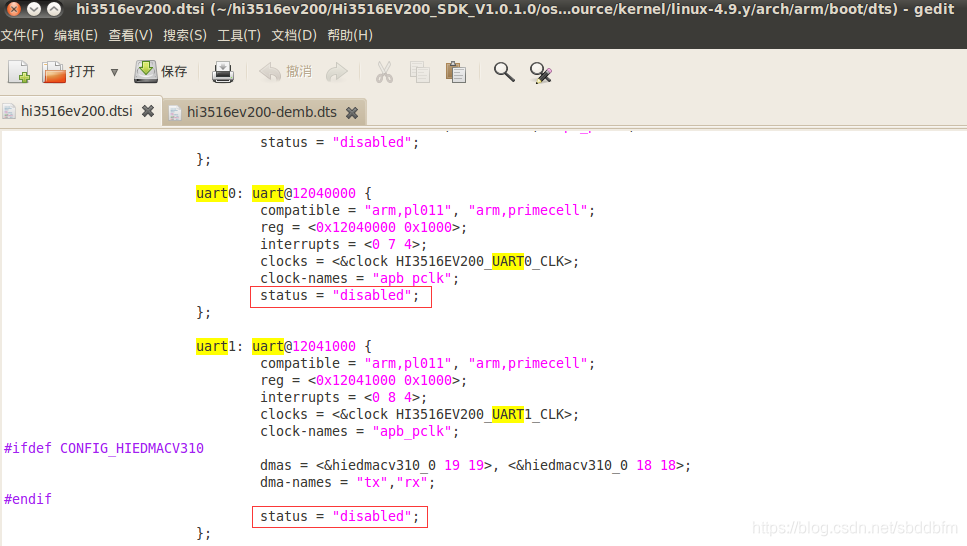The height and width of the screenshot is (546, 967).
Task: Click the #ifdef CONFIG_HIEDMACV310 line
Action: coord(104,449)
